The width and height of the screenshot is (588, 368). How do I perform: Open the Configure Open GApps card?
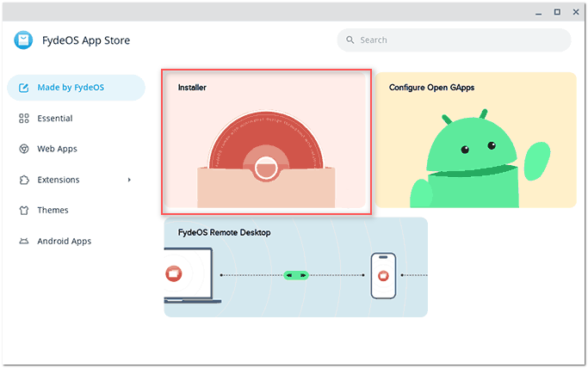tap(475, 140)
